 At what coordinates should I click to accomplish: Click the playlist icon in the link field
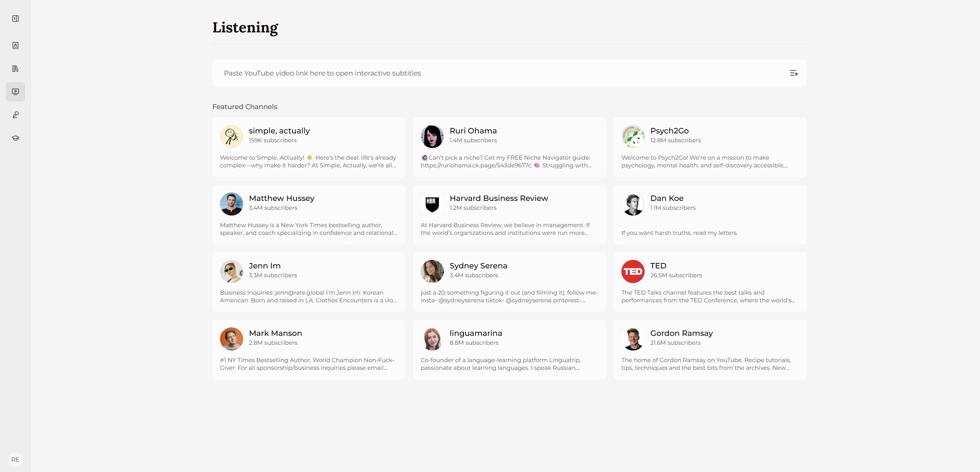click(794, 73)
